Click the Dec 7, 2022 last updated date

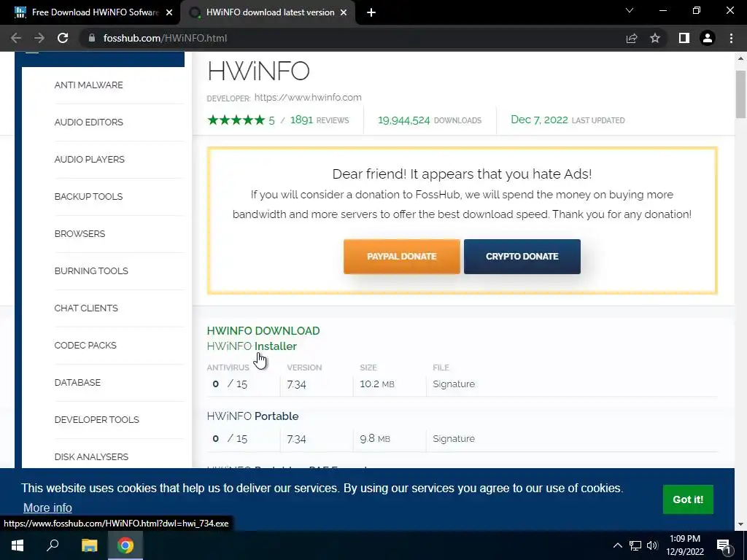coord(568,120)
